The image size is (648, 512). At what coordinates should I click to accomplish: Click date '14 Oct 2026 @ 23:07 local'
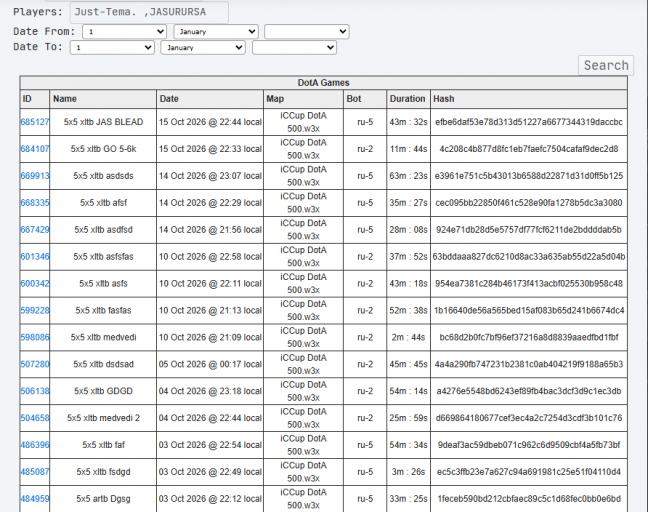click(210, 176)
